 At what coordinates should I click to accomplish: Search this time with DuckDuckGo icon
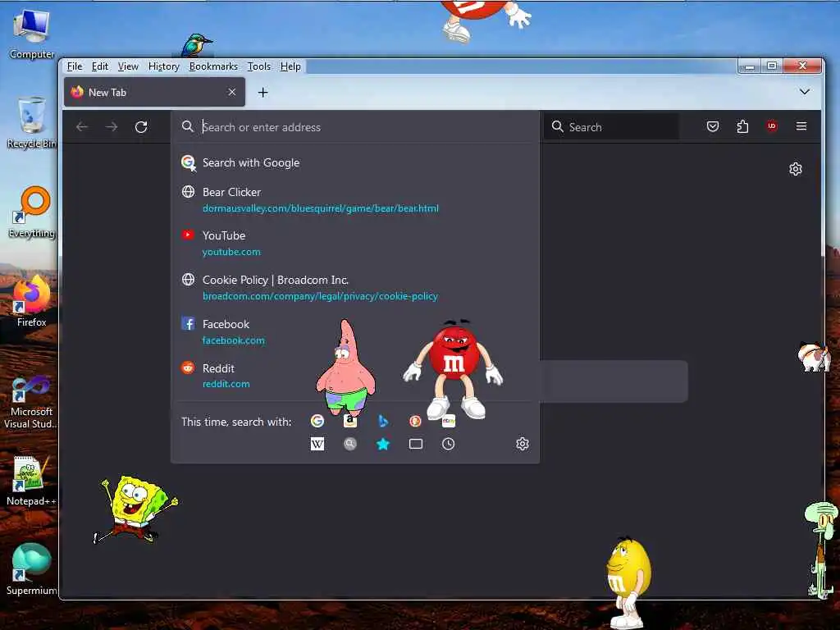pyautogui.click(x=415, y=421)
